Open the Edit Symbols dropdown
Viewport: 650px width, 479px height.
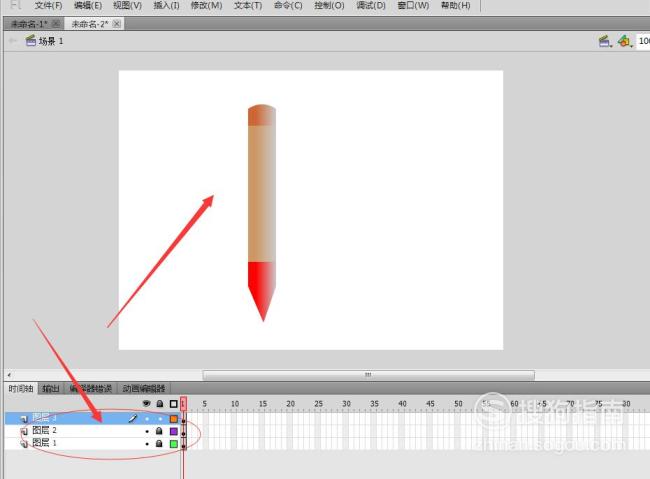tap(625, 41)
